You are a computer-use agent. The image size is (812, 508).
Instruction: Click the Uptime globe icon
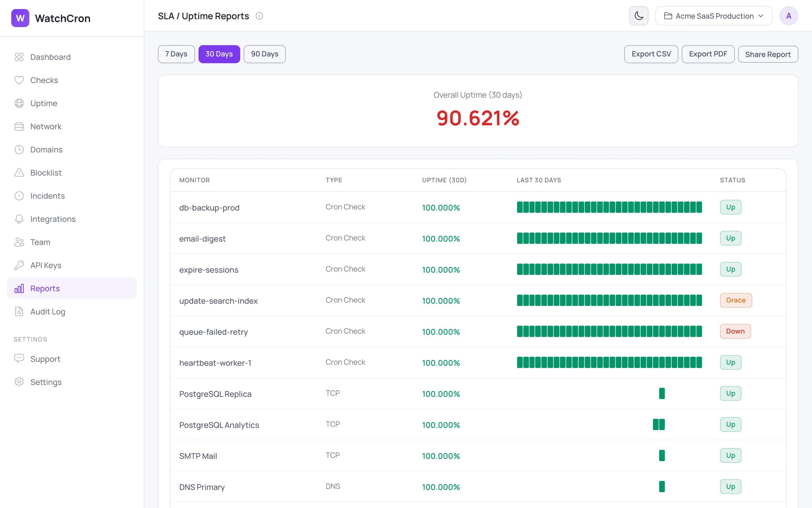coord(19,104)
